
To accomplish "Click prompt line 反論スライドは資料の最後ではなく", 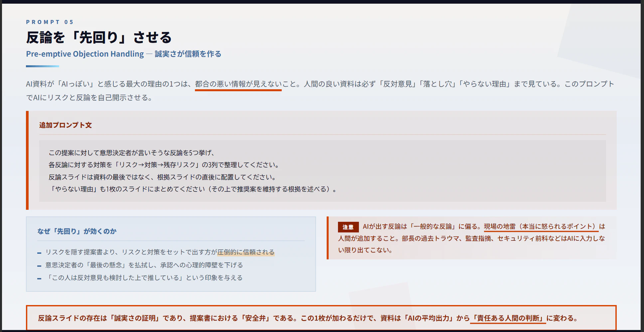I will (x=162, y=177).
